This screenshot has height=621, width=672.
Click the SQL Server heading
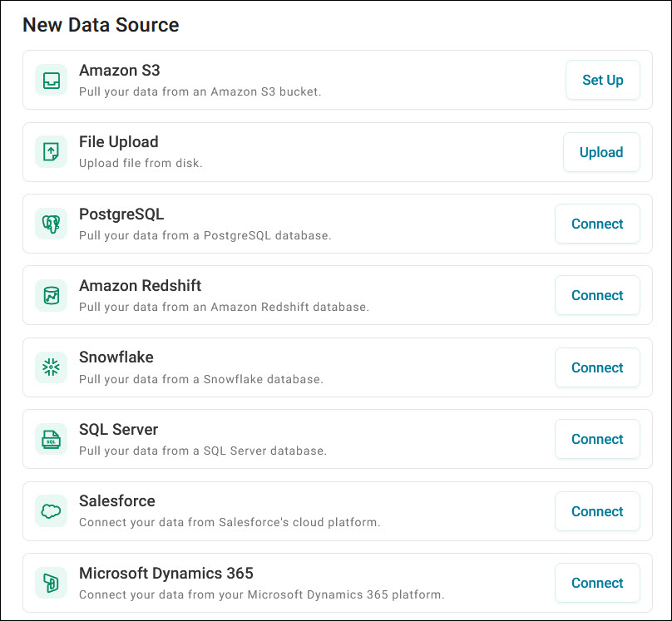[x=119, y=430]
